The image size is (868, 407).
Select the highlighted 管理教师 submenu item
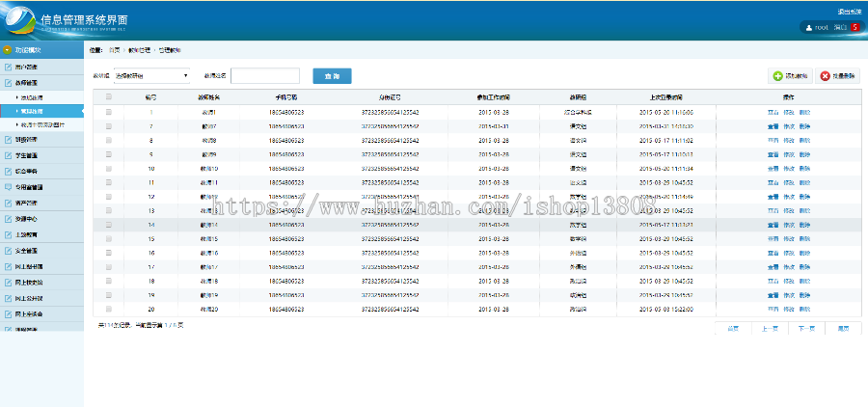tap(42, 111)
